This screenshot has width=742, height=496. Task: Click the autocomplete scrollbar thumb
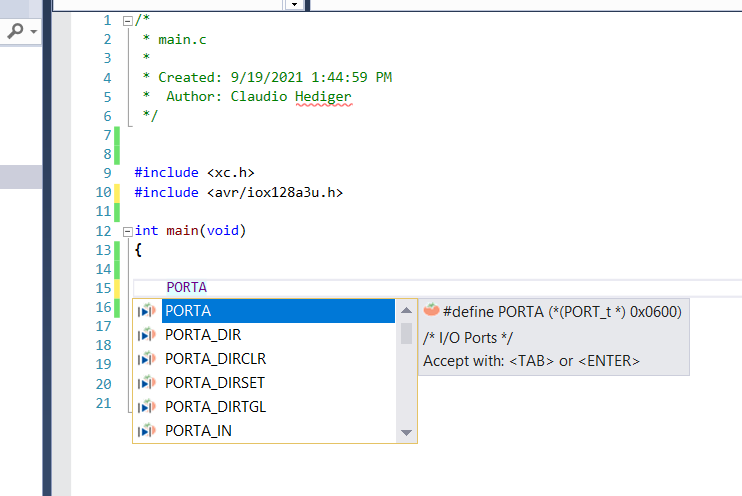click(406, 333)
